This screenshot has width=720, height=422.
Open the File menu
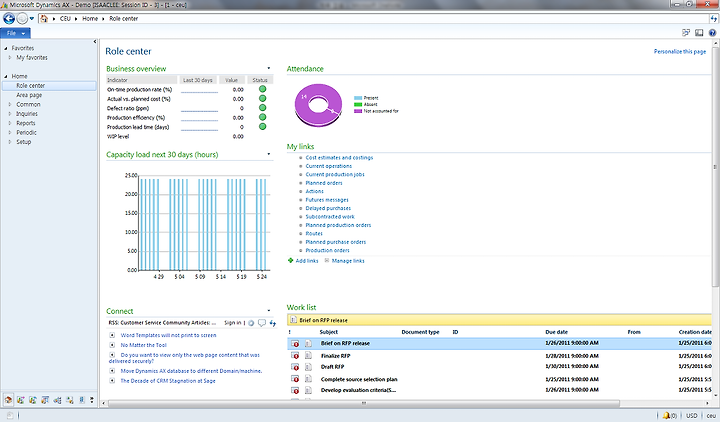(16, 33)
